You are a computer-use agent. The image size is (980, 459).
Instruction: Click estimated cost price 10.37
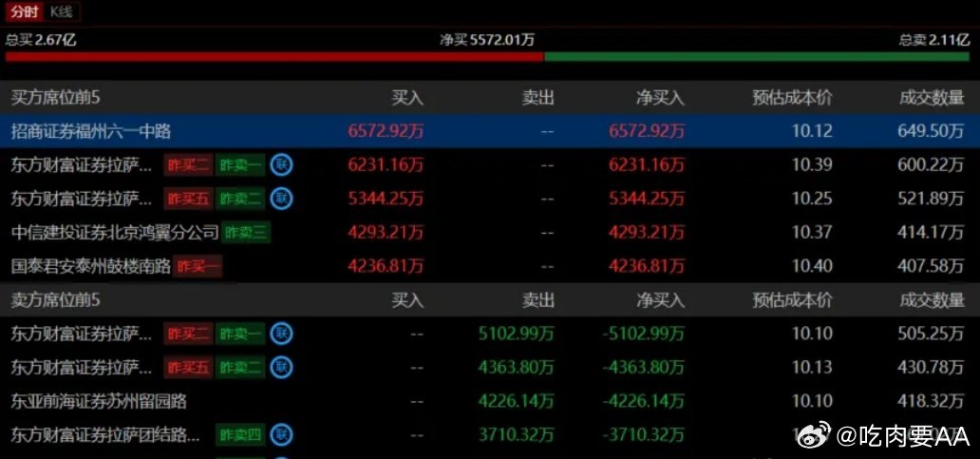click(812, 233)
